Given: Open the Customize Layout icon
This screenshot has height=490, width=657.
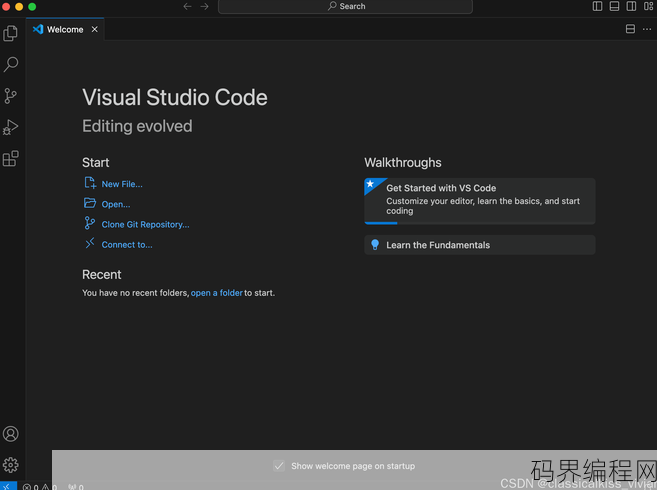Looking at the screenshot, I should coord(648,6).
